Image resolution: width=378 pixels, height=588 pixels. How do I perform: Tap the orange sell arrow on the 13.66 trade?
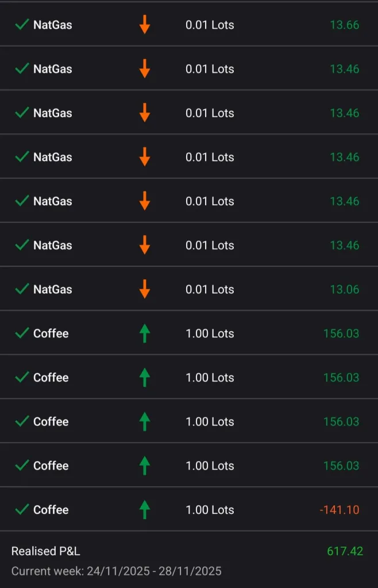pos(145,25)
